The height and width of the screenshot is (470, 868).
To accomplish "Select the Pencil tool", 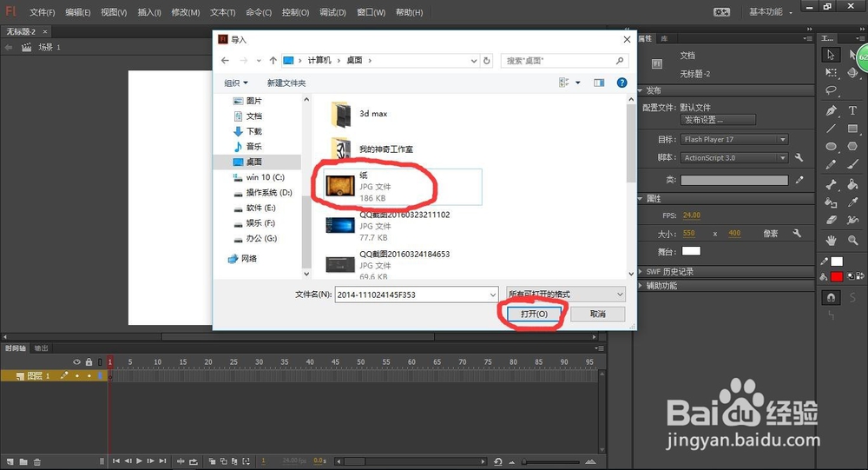I will coord(831,164).
